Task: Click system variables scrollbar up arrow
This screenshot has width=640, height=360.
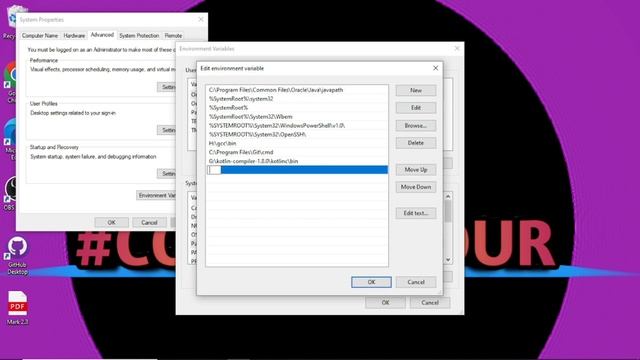Action: pyautogui.click(x=448, y=197)
